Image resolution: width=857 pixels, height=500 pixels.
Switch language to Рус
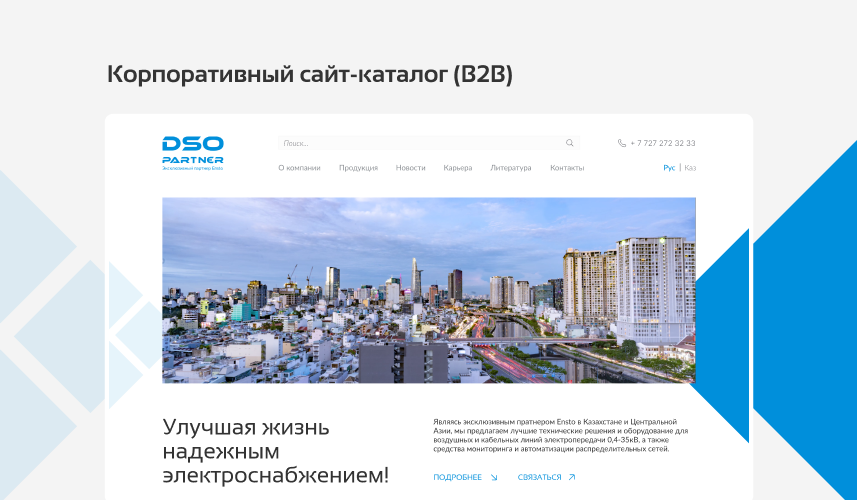(x=669, y=168)
